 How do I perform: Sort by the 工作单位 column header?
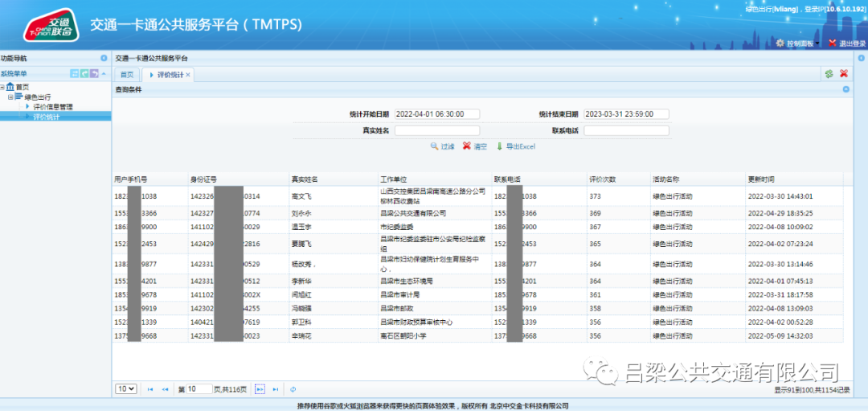[x=435, y=179]
